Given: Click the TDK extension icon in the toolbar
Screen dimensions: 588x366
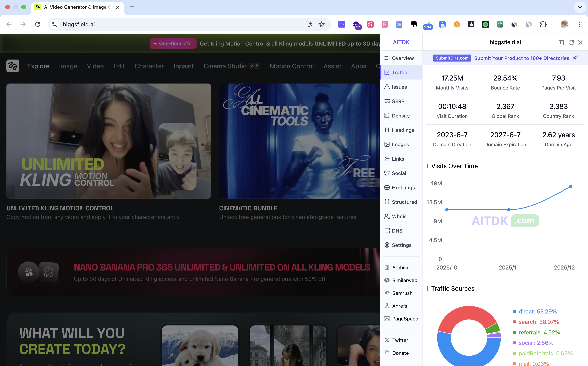Looking at the screenshot, I should 341,24.
